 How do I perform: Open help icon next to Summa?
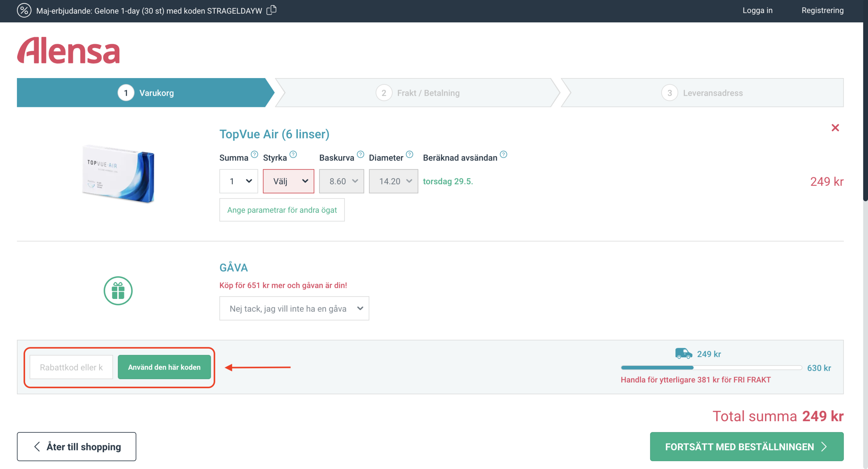pos(254,154)
